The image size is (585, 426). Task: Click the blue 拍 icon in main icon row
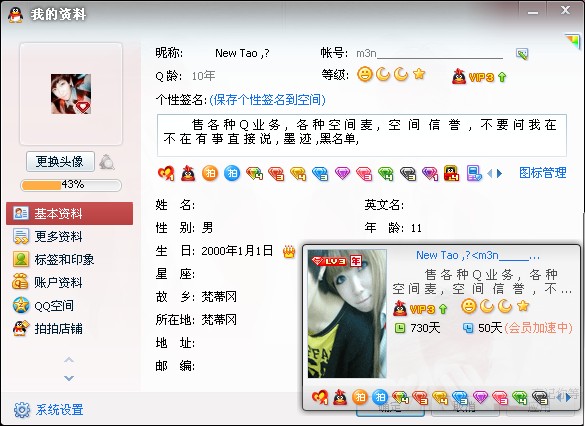232,173
